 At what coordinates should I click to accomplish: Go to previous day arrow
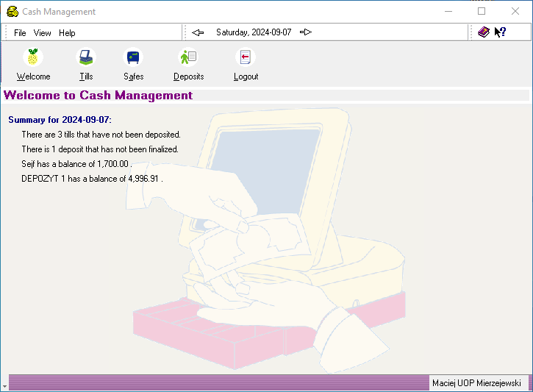tap(198, 32)
